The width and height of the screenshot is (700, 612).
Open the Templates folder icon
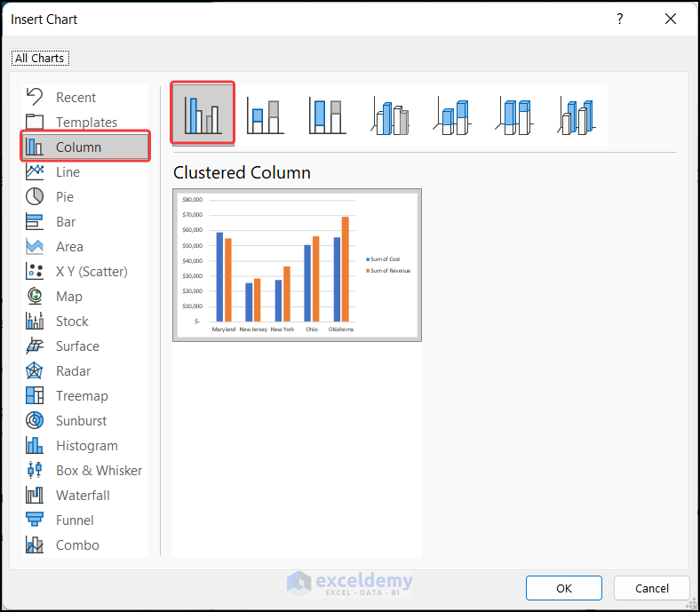35,122
